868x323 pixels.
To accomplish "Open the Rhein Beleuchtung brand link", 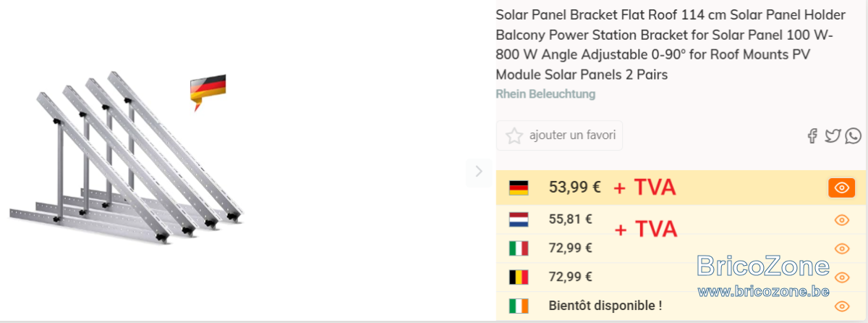I will (545, 94).
